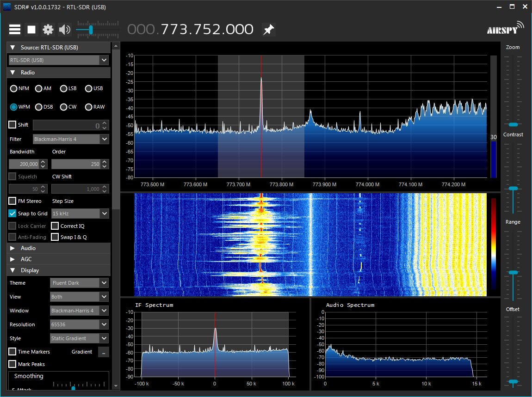
Task: Open the Gradient editor ellipsis button
Action: [x=103, y=352]
